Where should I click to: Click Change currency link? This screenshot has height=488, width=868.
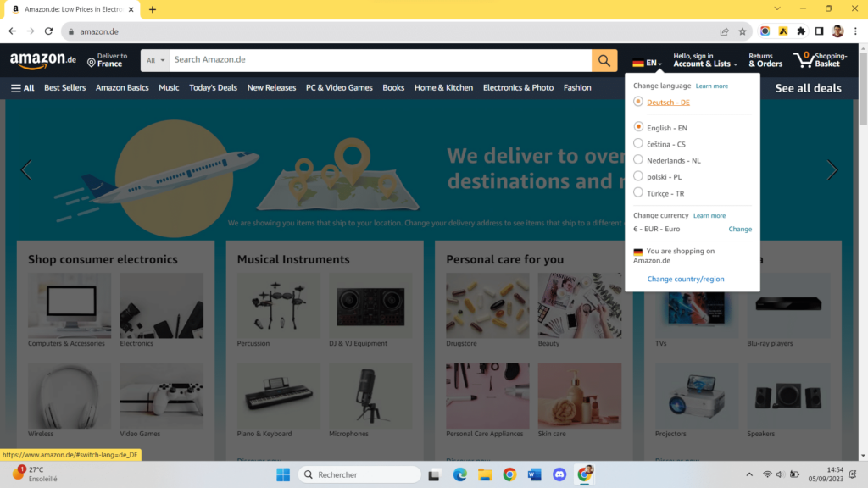point(740,229)
